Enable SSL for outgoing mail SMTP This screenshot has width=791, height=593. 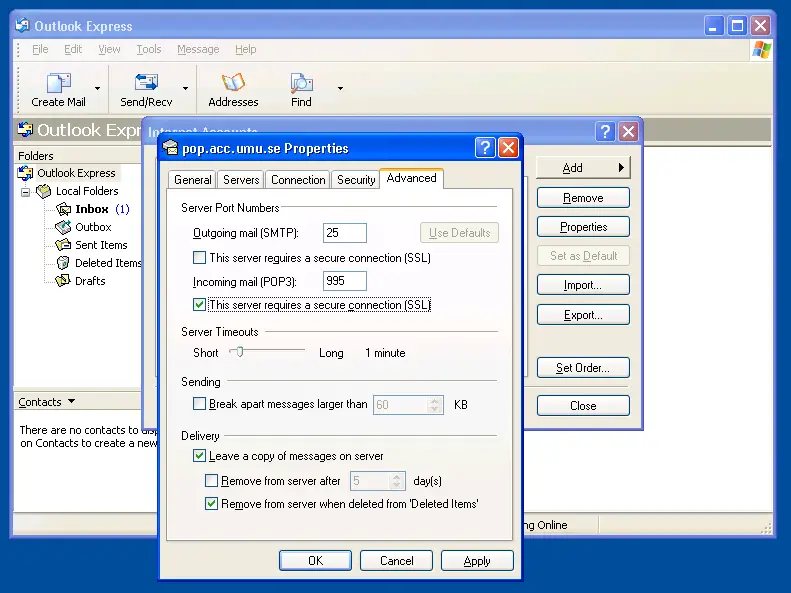[199, 258]
